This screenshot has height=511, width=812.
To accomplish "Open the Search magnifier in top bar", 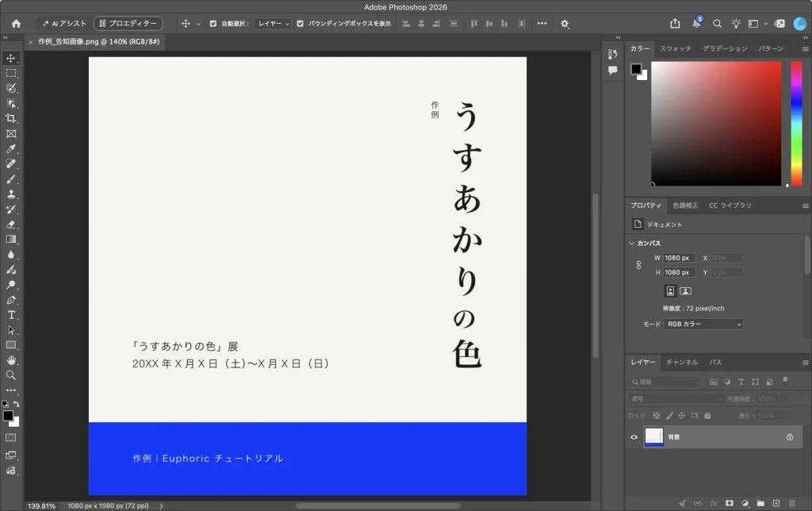I will click(x=717, y=23).
